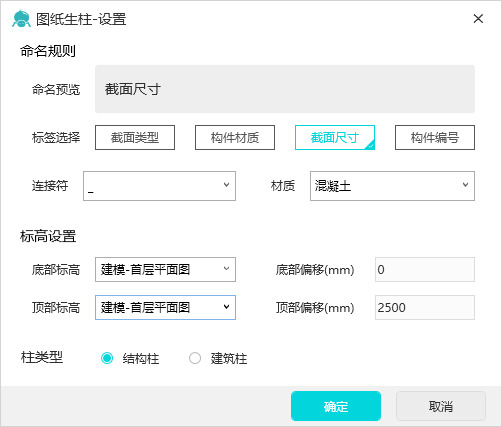Close the 图纸生柱-设置 dialog
The width and height of the screenshot is (502, 427).
(x=478, y=19)
